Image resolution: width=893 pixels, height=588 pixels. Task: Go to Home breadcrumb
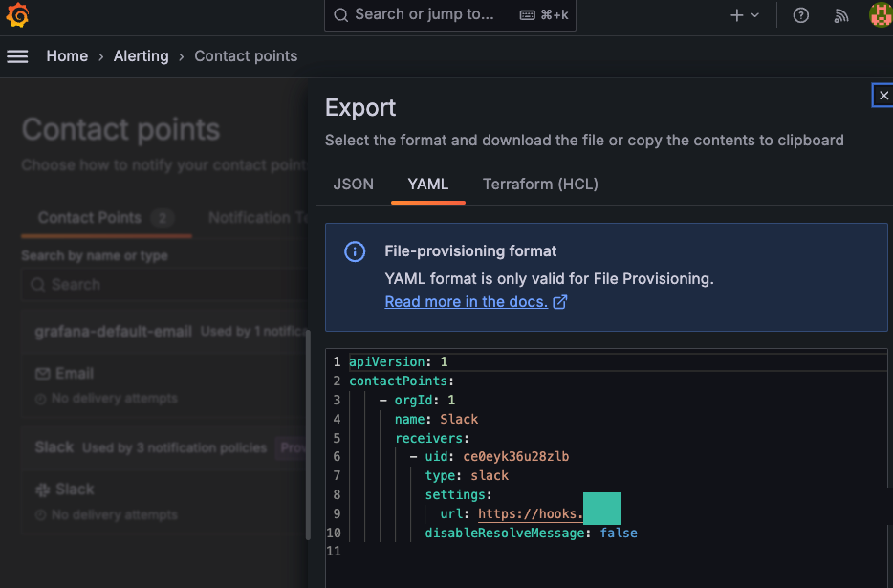pos(67,56)
